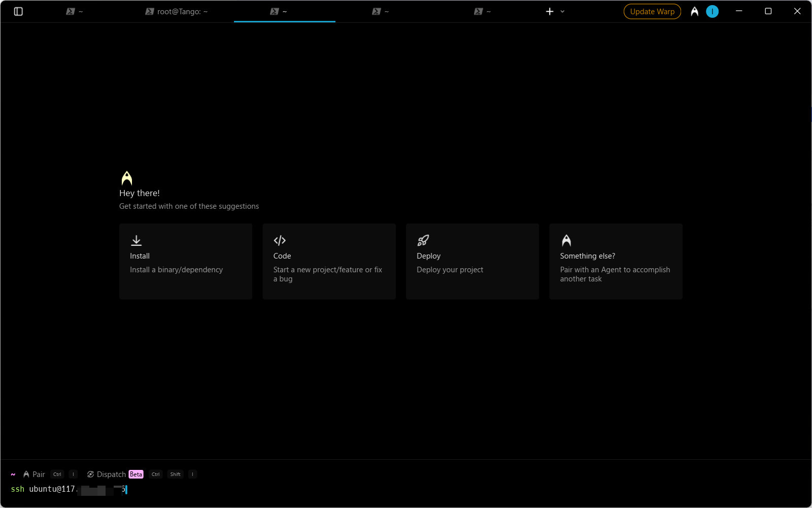The image size is (812, 508).
Task: Open a new tab with plus icon
Action: tap(550, 11)
